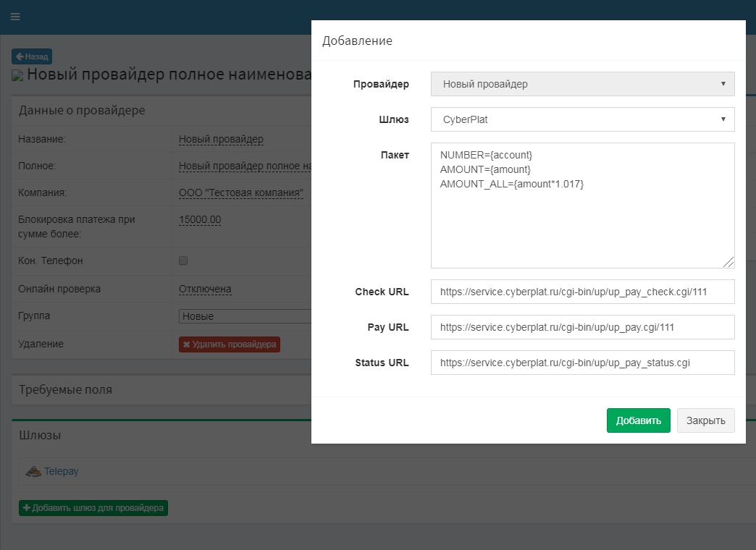The width and height of the screenshot is (756, 550).
Task: Click the Отключена online check value
Action: tap(205, 289)
